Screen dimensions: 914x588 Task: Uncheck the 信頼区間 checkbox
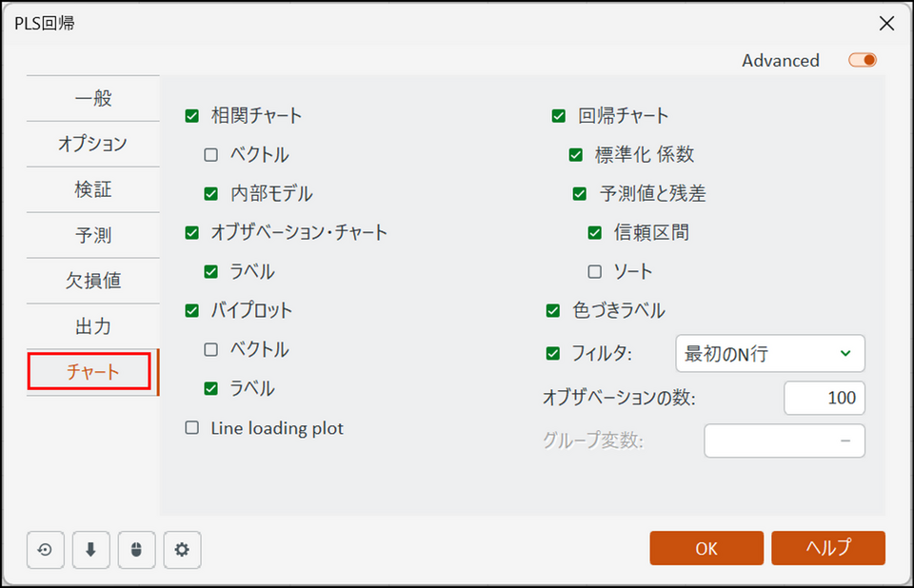pos(595,233)
